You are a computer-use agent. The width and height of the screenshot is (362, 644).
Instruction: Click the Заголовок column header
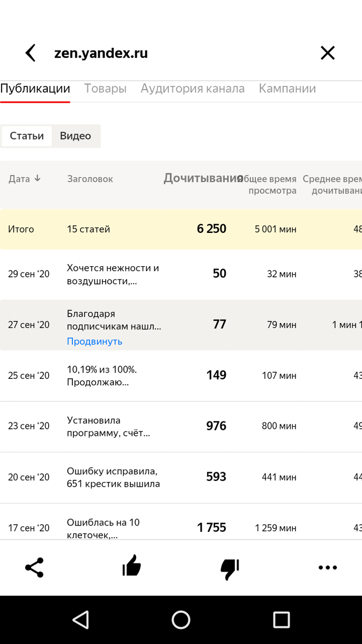coord(90,179)
